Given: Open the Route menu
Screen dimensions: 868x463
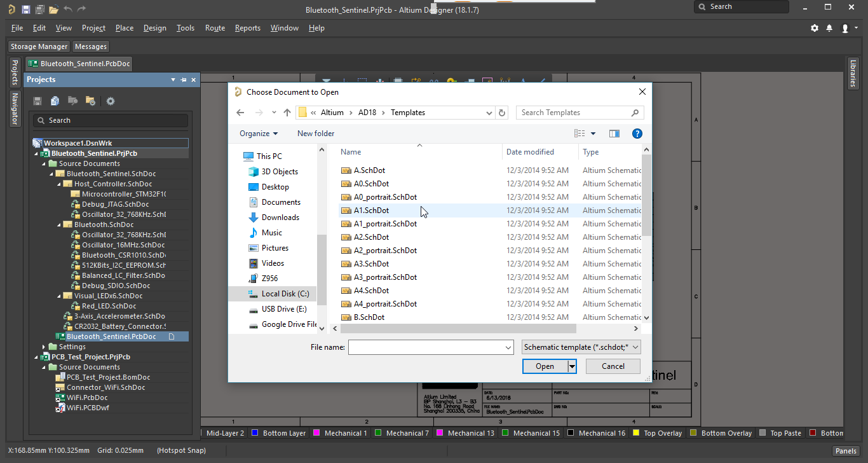Looking at the screenshot, I should point(215,28).
